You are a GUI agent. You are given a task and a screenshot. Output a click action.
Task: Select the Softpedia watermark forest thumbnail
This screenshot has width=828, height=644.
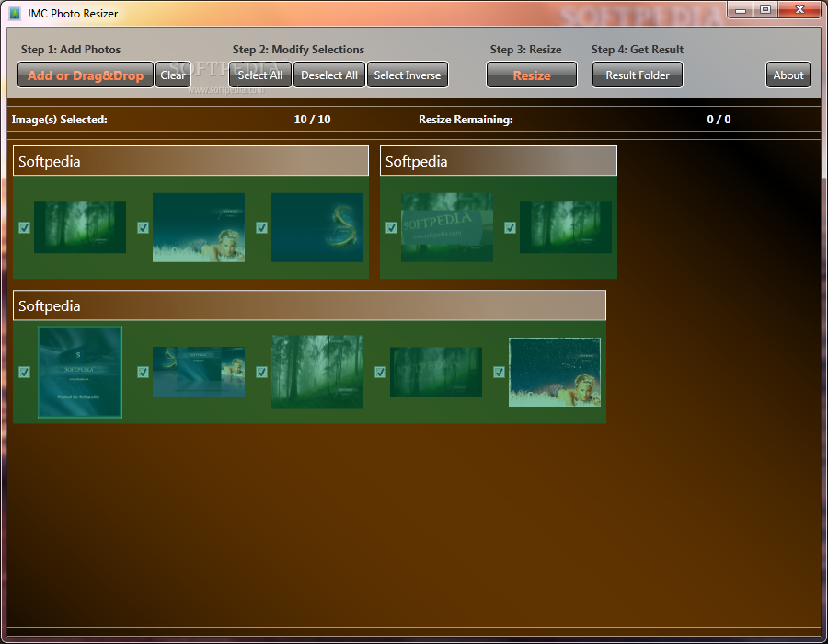(x=447, y=227)
